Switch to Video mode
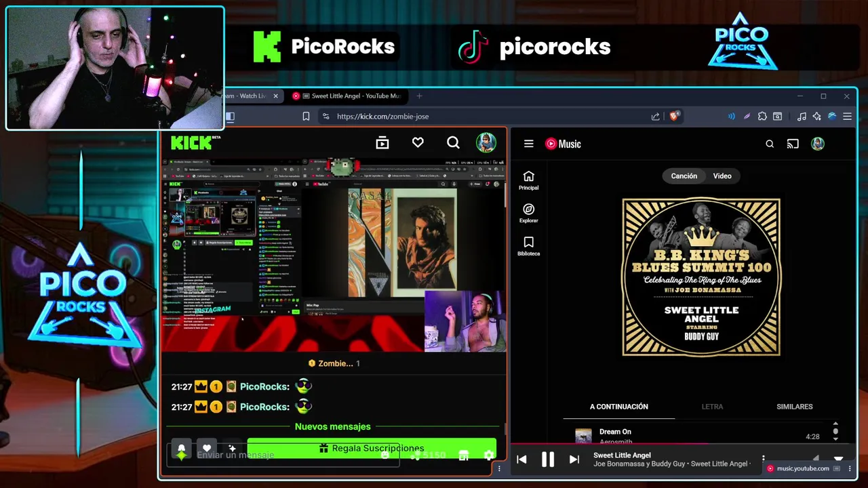This screenshot has height=488, width=868. (722, 176)
